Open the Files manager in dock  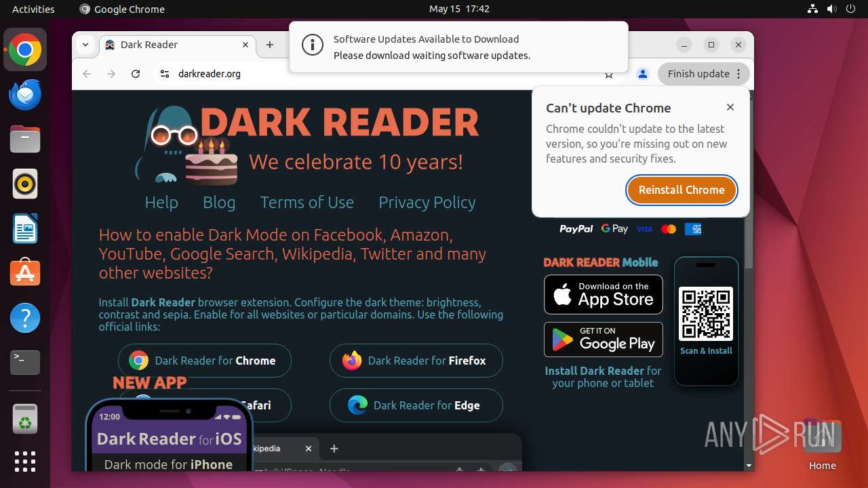(25, 140)
